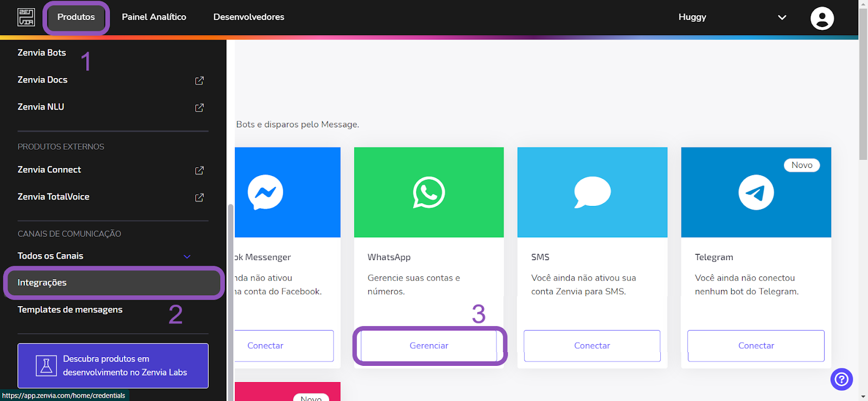The height and width of the screenshot is (401, 868).
Task: Click Gerenciar button on WhatsApp card
Action: [x=429, y=346]
